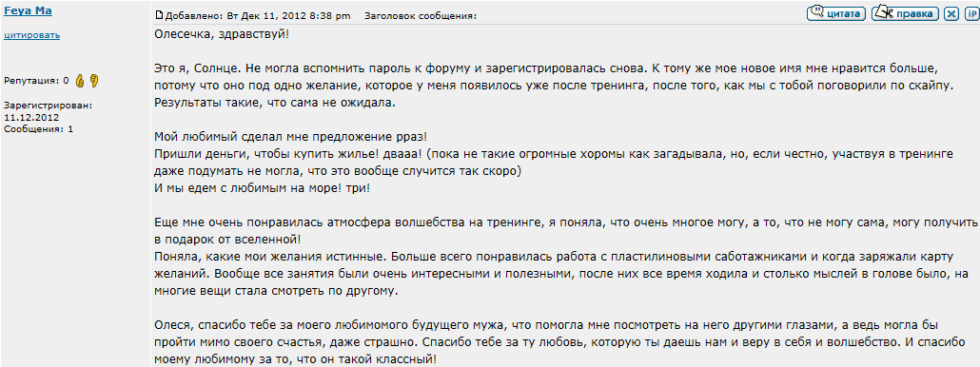The image size is (980, 367).
Task: Click the цитировать link under the username
Action: (32, 35)
